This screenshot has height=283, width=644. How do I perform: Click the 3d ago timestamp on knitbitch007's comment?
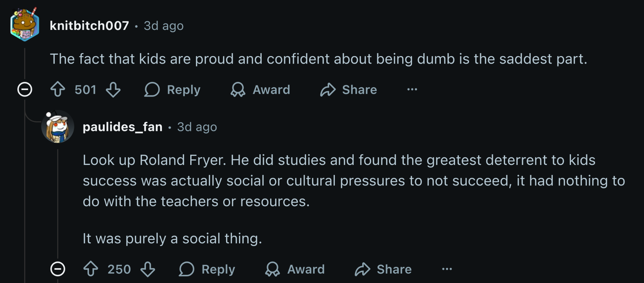(164, 26)
